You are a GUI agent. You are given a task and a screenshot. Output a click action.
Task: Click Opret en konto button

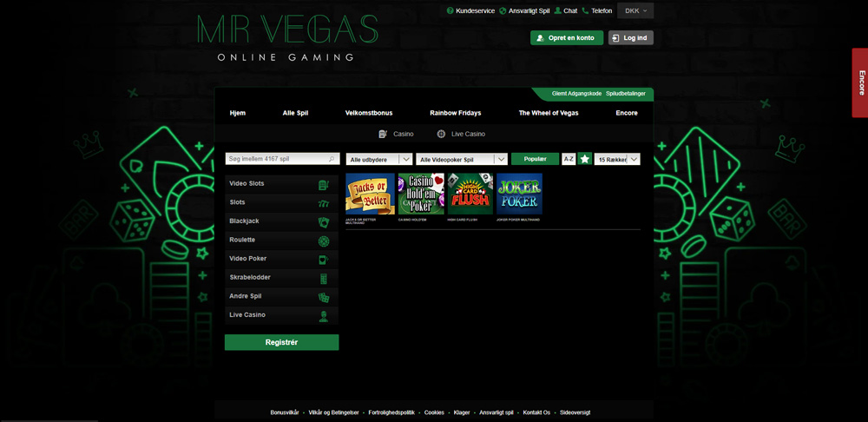click(567, 37)
